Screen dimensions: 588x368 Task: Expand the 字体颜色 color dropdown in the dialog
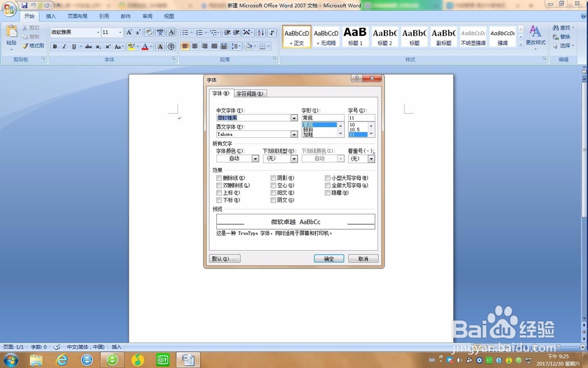tap(255, 158)
